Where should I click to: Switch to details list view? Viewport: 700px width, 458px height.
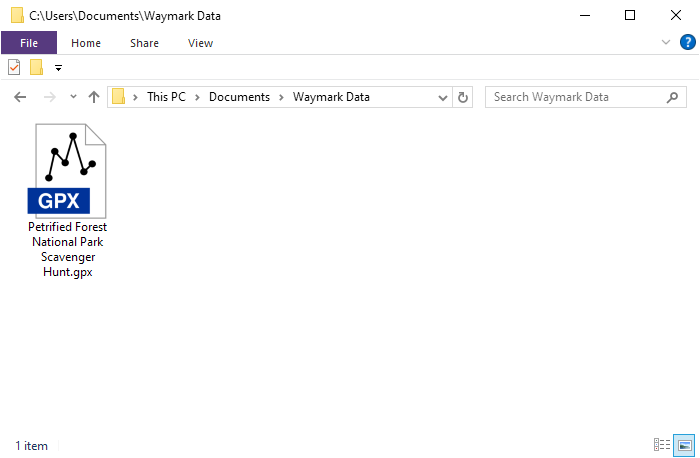[x=662, y=445]
